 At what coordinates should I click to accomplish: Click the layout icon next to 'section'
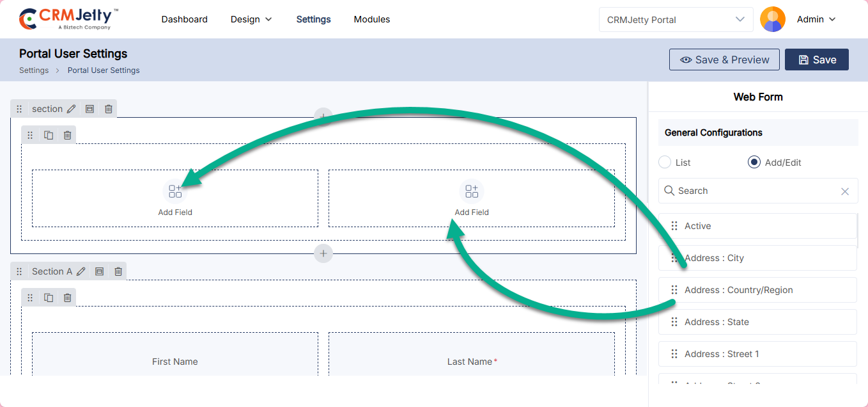coord(89,109)
